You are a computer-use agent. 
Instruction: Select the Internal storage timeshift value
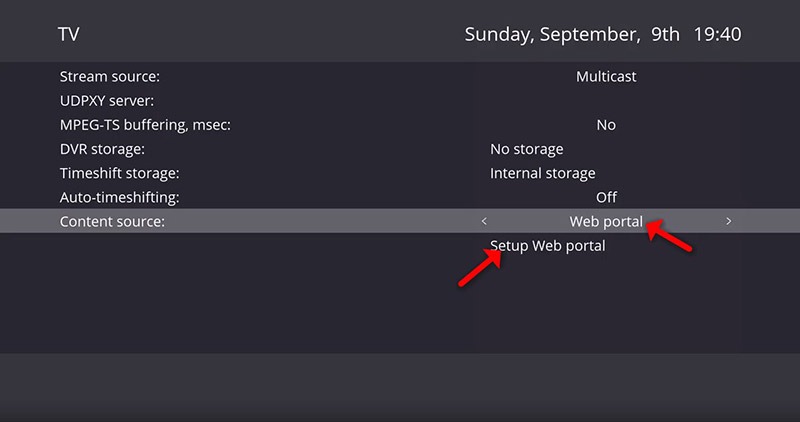click(x=542, y=173)
